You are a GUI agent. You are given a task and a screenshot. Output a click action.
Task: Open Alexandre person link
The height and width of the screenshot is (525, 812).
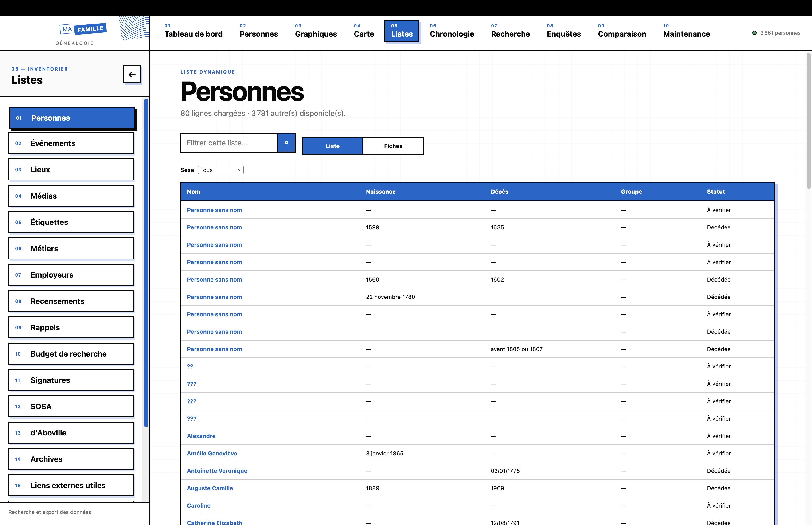pyautogui.click(x=201, y=436)
